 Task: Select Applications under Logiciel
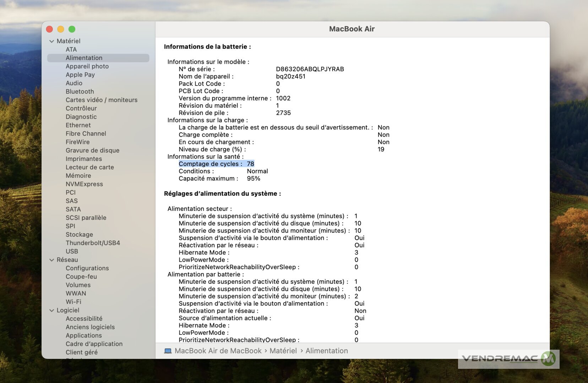click(x=83, y=335)
